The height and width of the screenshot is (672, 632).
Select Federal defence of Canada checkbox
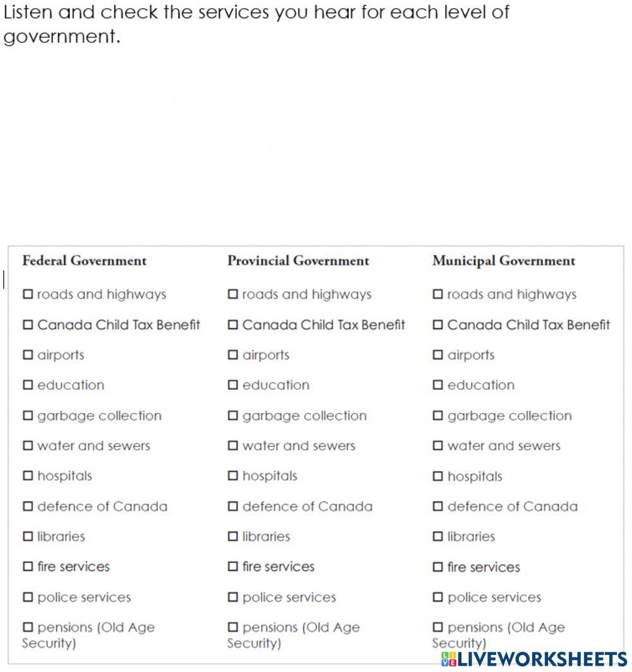(28, 507)
